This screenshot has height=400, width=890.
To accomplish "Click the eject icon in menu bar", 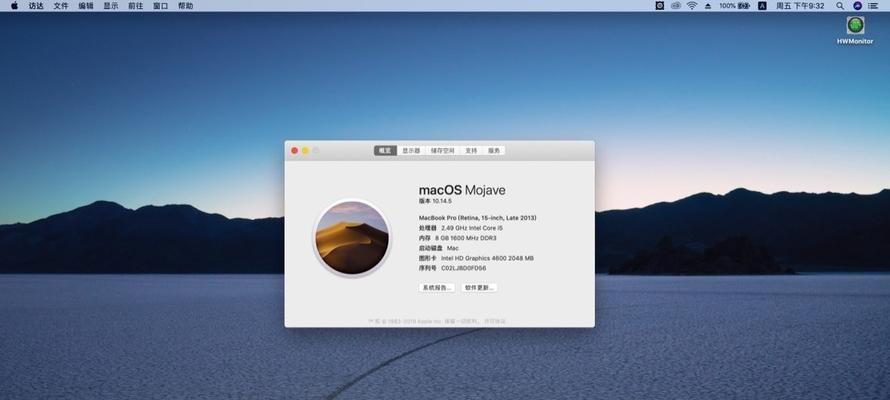I will 707,6.
